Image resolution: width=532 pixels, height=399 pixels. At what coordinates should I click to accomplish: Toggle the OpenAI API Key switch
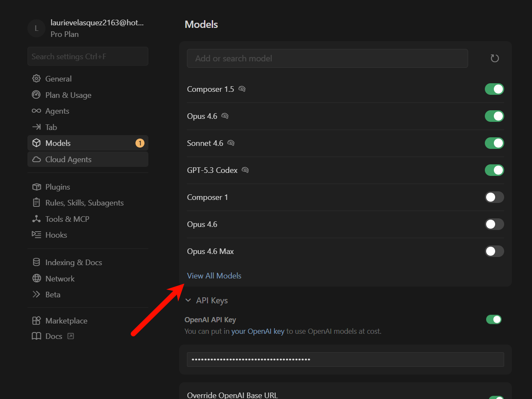click(x=494, y=320)
